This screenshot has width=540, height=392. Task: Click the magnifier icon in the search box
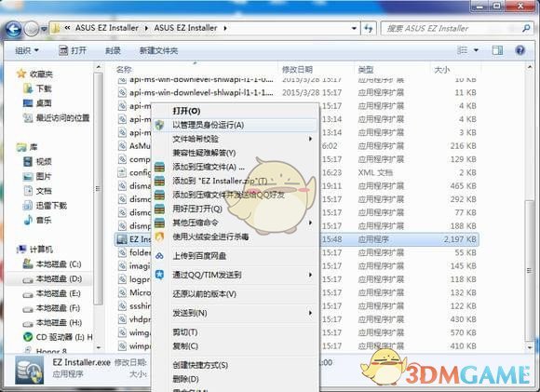[526, 28]
